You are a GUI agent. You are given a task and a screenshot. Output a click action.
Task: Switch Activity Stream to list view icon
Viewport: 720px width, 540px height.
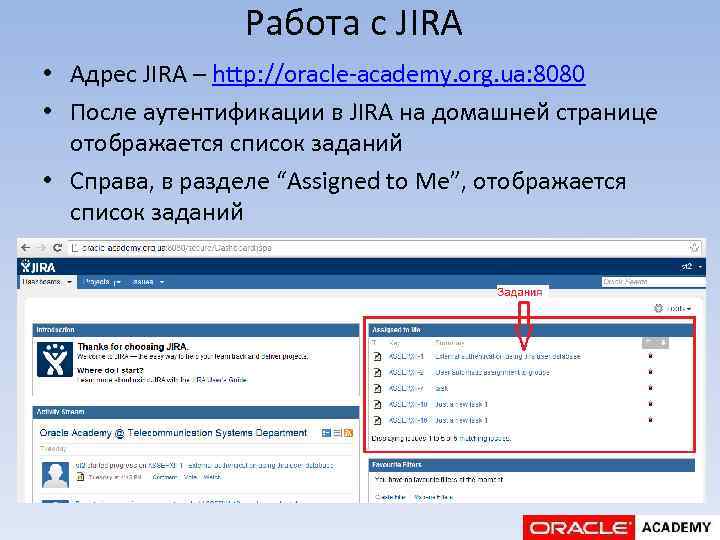[x=338, y=433]
